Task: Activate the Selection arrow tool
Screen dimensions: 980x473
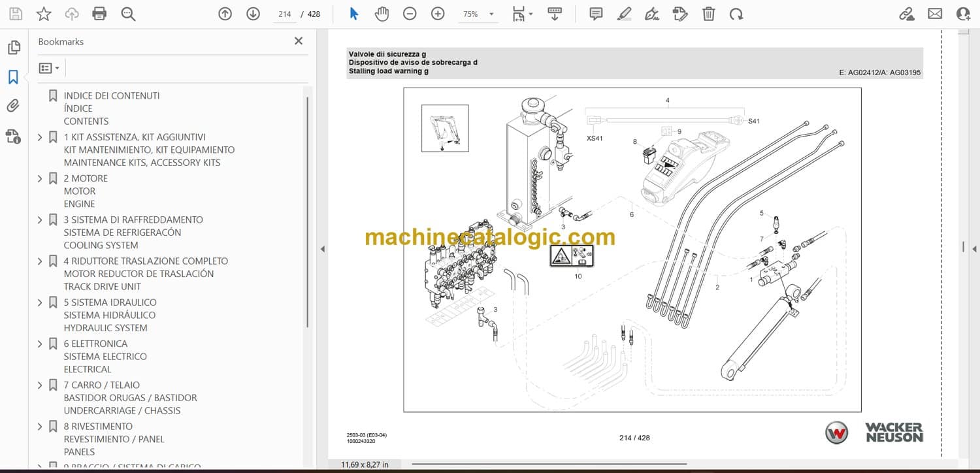Action: tap(354, 14)
